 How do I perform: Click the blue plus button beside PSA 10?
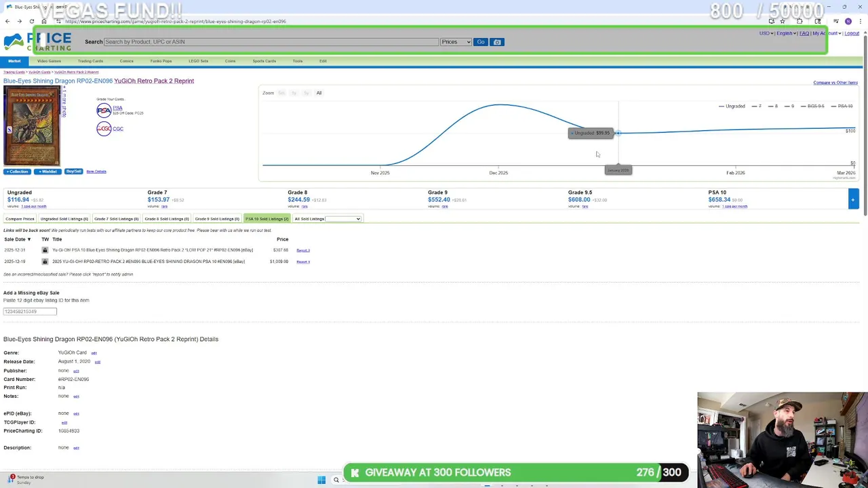(x=853, y=199)
